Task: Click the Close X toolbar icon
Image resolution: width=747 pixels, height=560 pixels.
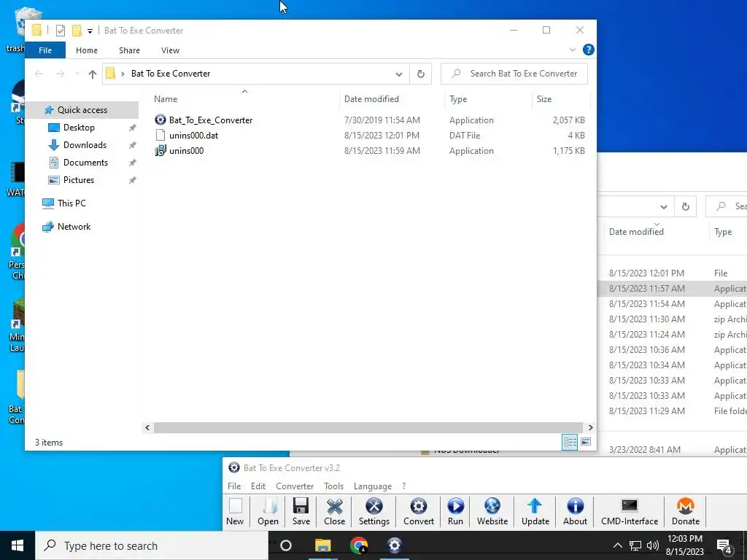Action: (x=334, y=511)
